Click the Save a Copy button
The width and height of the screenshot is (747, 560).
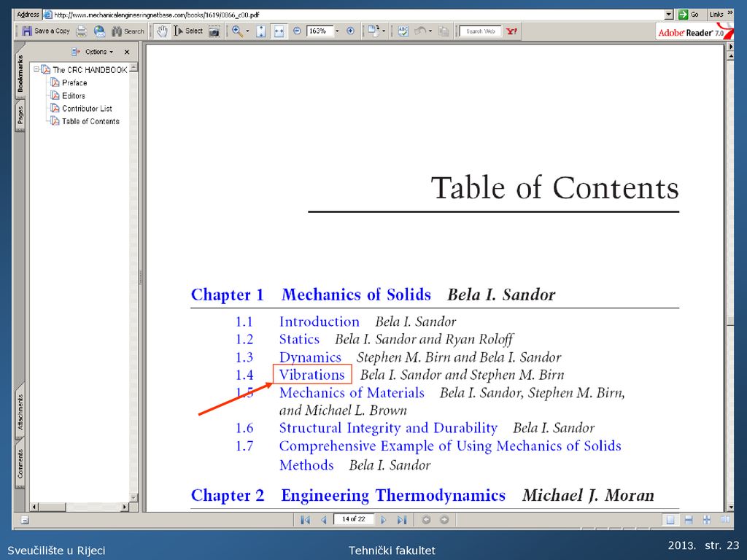coord(46,31)
